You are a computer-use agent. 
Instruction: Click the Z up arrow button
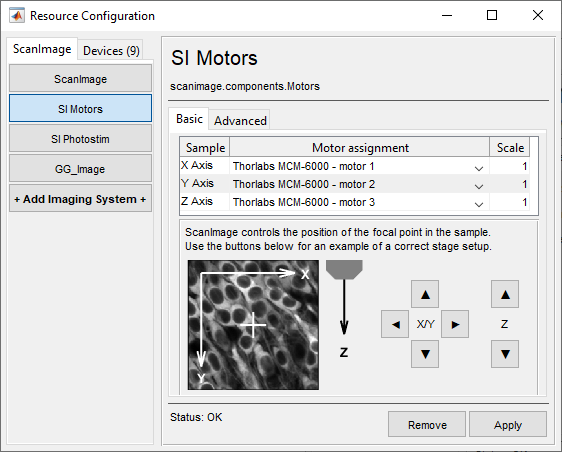pyautogui.click(x=505, y=294)
